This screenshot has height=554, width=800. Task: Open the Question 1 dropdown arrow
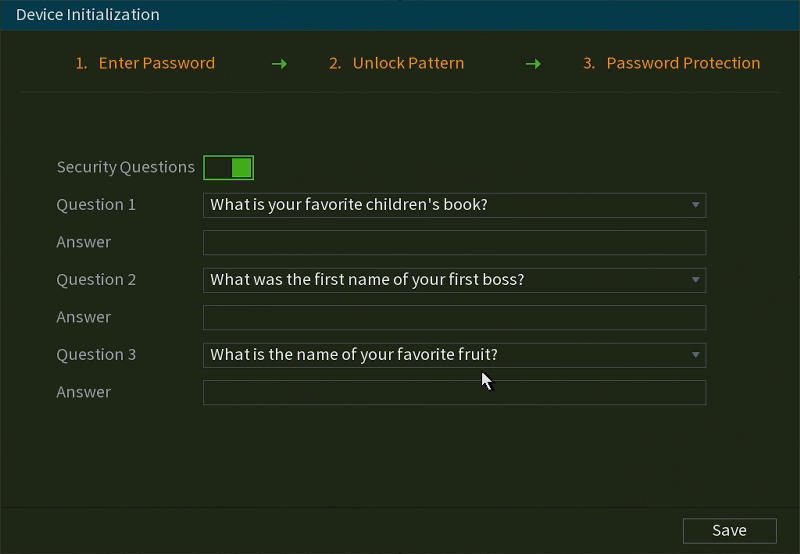coord(695,205)
